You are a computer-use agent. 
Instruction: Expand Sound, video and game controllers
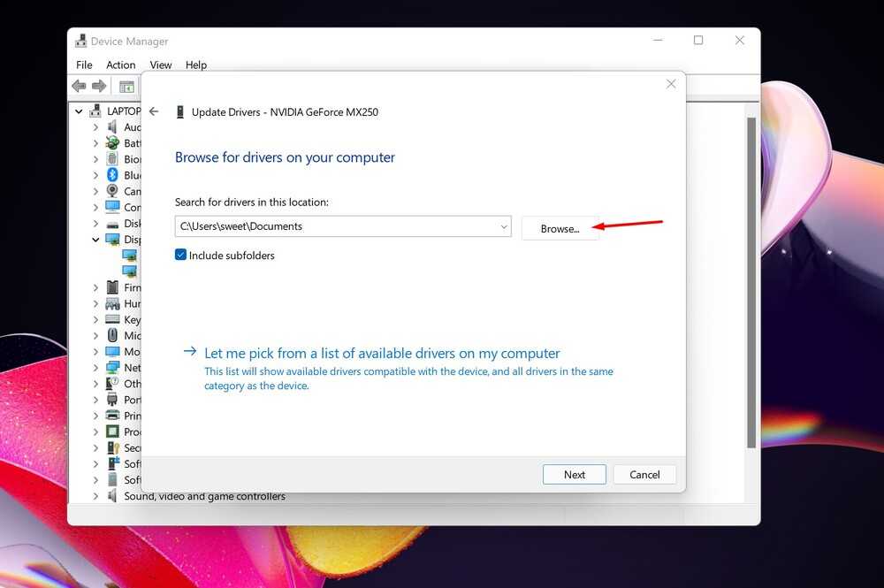pos(95,496)
